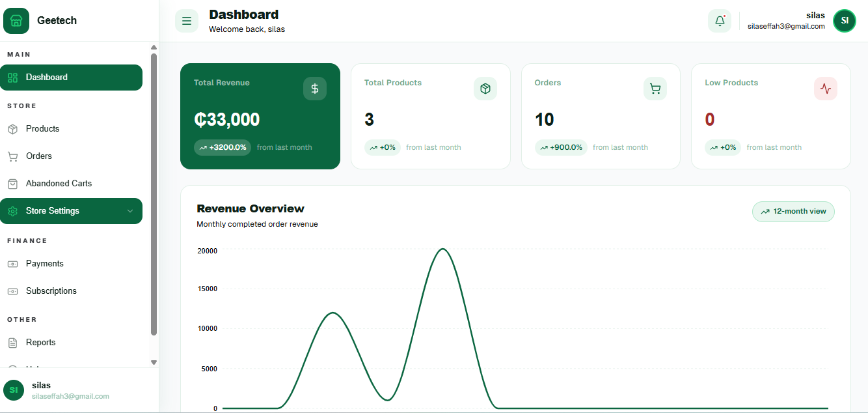Image resolution: width=868 pixels, height=413 pixels.
Task: Click the +0% badge on Low Products card
Action: pyautogui.click(x=723, y=148)
